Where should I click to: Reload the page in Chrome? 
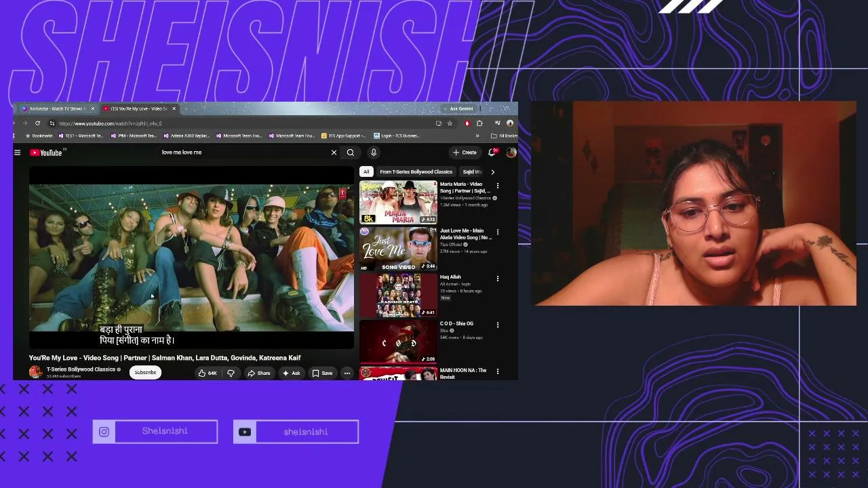[x=37, y=123]
